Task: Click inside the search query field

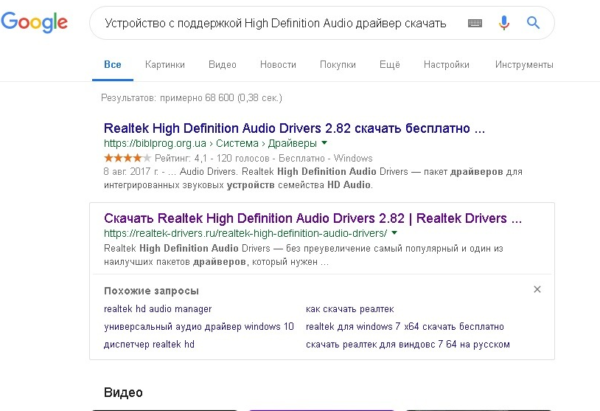Action: [276, 23]
